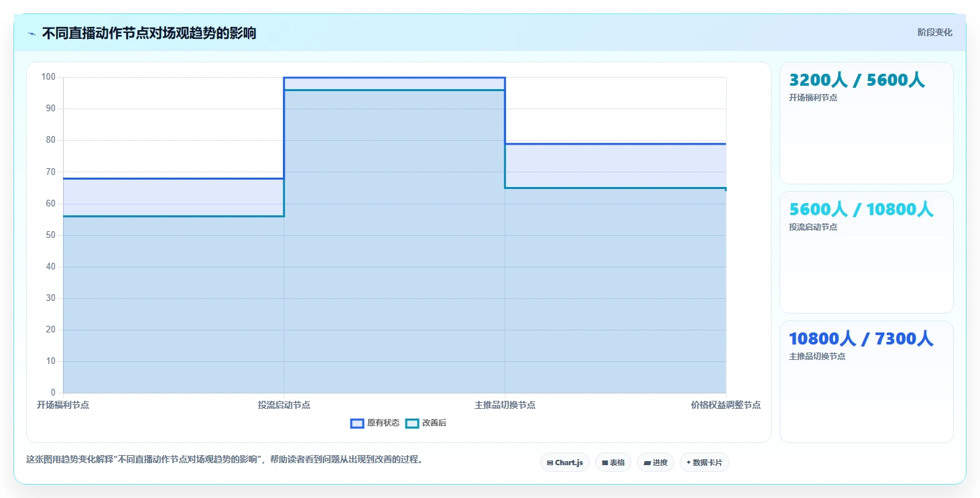
Task: Click the 进度 tag icon
Action: pos(647,462)
